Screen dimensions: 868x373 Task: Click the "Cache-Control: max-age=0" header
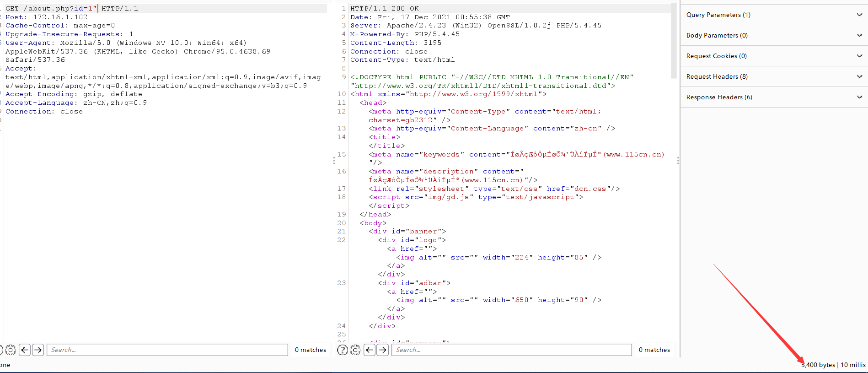point(60,26)
